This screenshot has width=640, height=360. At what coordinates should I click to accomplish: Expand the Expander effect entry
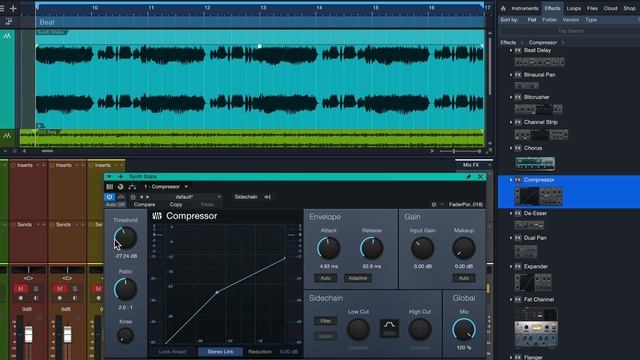(x=511, y=267)
